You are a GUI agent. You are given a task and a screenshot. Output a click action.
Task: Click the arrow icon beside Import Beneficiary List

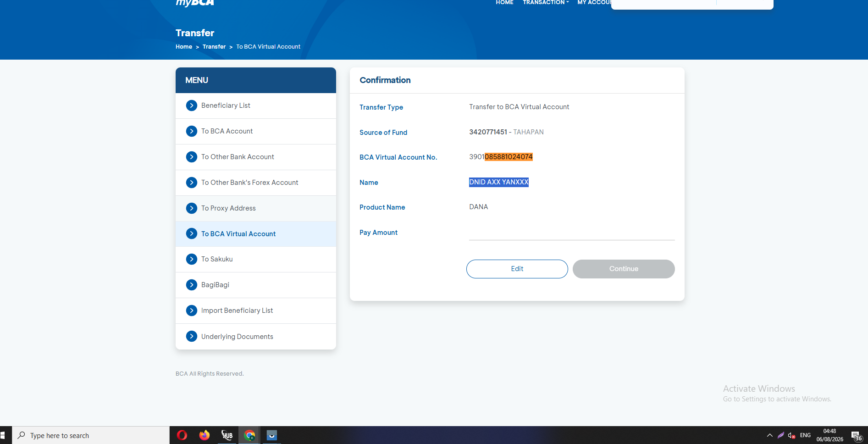(192, 311)
